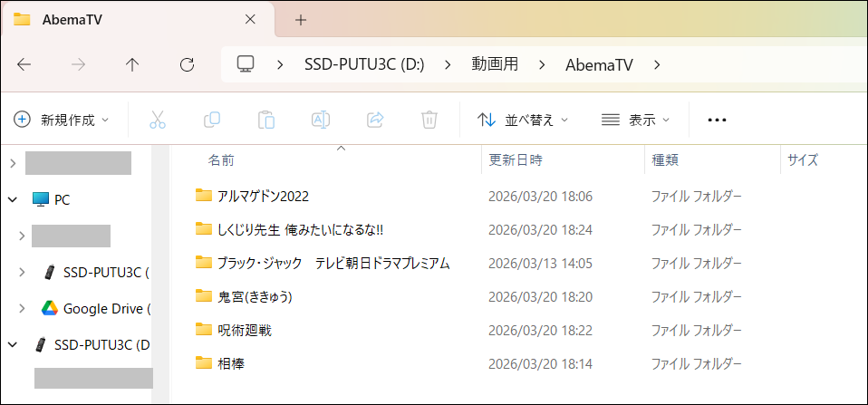Click SSD-PUTU3C (D:) breadcrumb
Image resolution: width=868 pixels, height=405 pixels.
coord(364,64)
